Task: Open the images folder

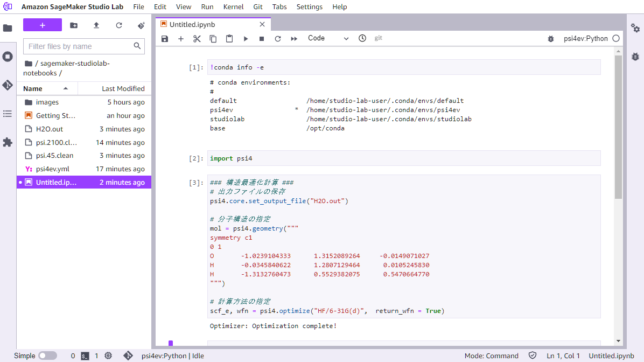Action: coord(84,102)
